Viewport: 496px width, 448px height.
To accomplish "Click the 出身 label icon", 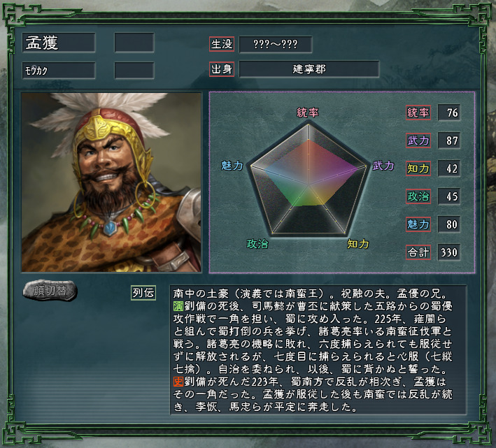I will coord(222,69).
